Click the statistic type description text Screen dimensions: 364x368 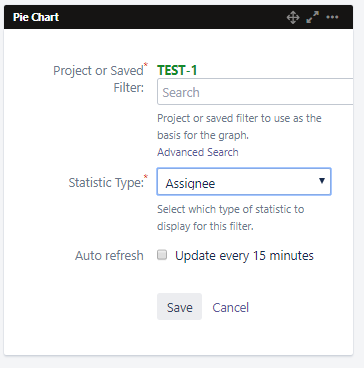pos(230,218)
